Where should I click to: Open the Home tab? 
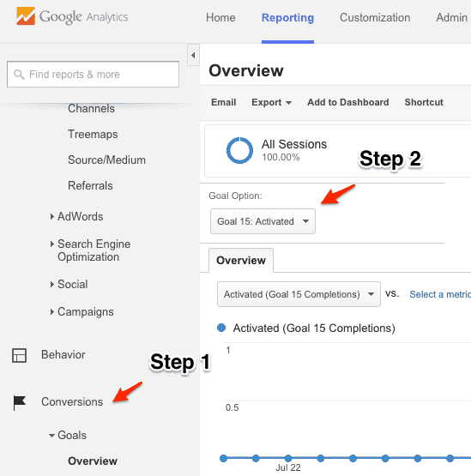point(220,18)
